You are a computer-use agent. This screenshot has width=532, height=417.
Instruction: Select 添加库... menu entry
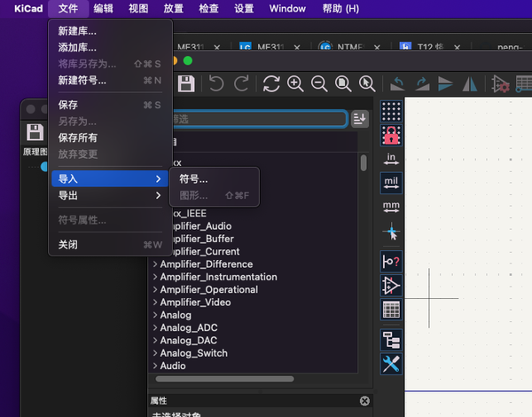(110, 48)
